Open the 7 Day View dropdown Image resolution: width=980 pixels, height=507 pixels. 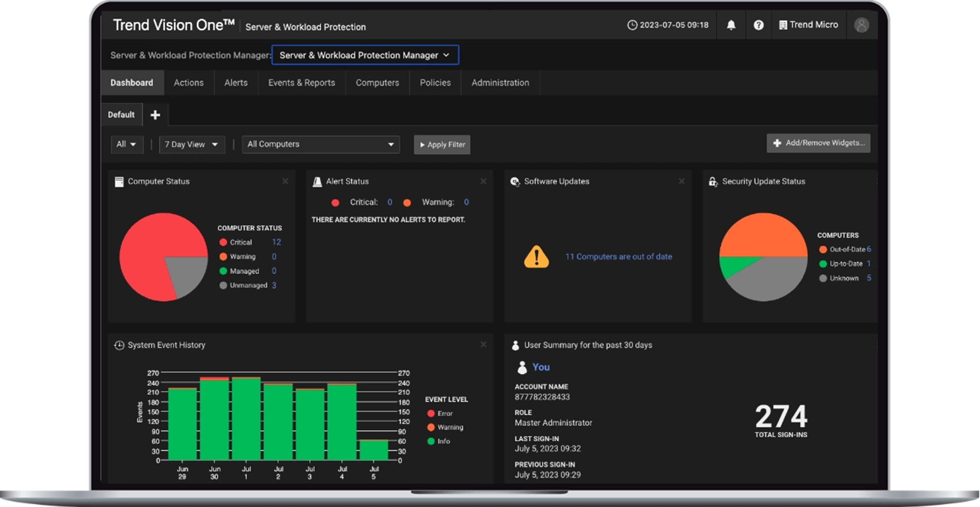(x=192, y=145)
